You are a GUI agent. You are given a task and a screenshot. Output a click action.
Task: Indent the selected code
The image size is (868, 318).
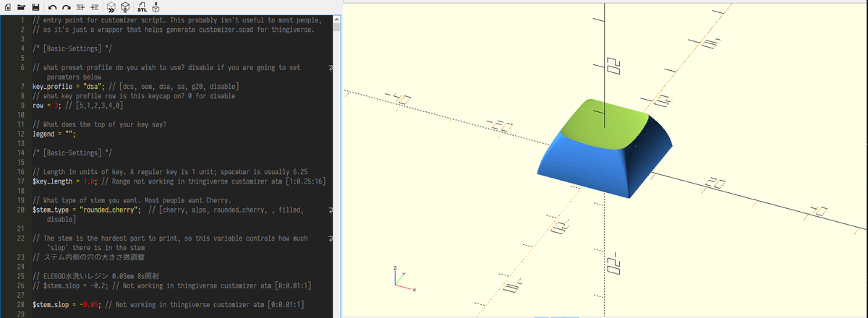pyautogui.click(x=94, y=7)
